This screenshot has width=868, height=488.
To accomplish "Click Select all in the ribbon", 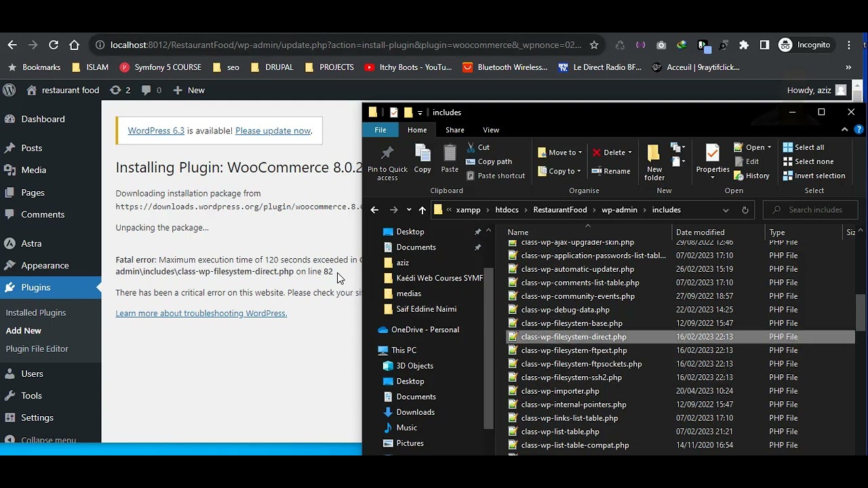I will point(804,147).
